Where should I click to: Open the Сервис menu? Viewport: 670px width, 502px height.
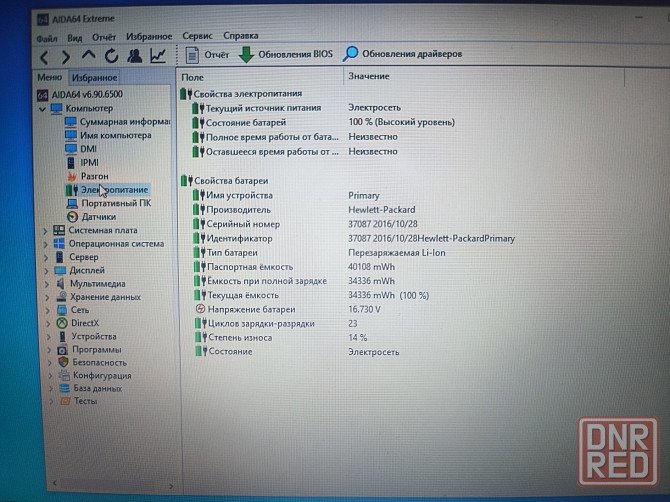(x=196, y=36)
